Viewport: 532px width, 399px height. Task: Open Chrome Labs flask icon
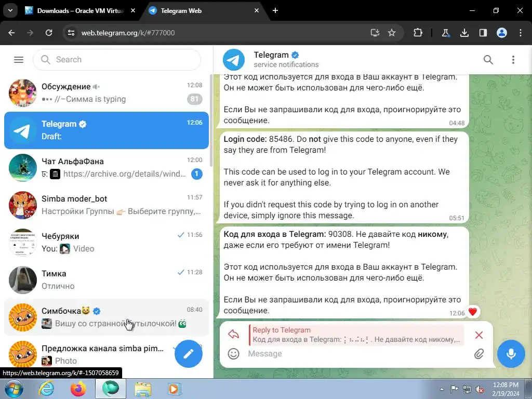(445, 33)
